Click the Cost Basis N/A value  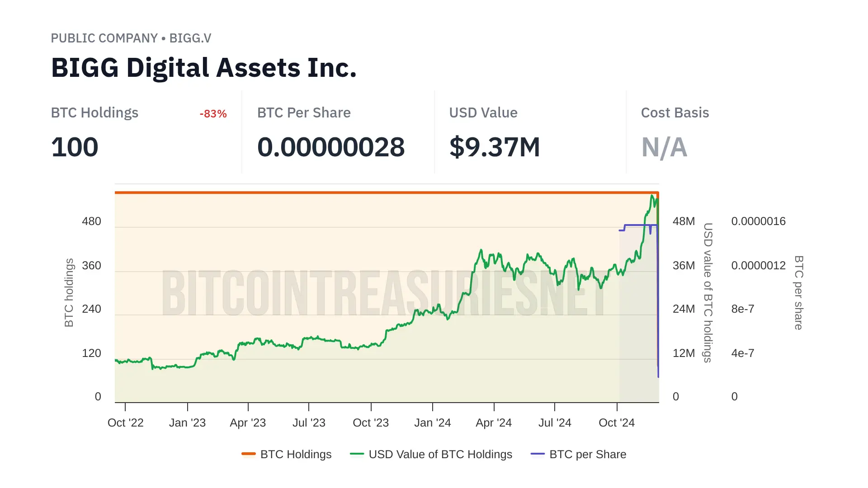point(664,147)
